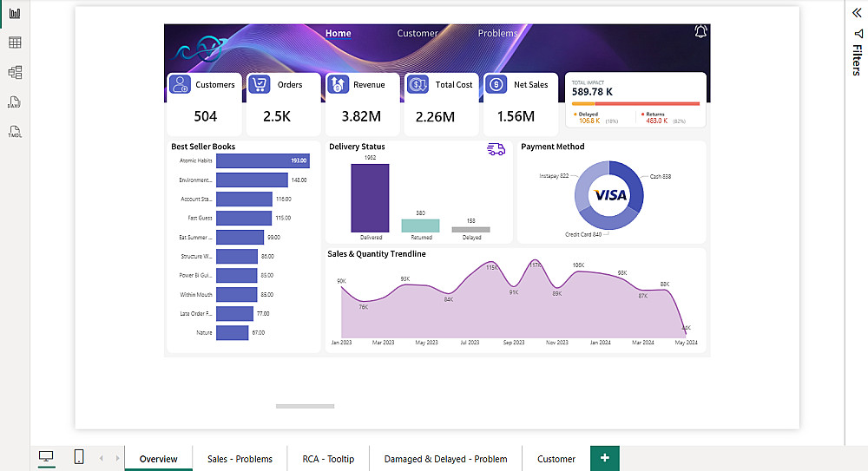Open TMDL view icon

coord(15,132)
